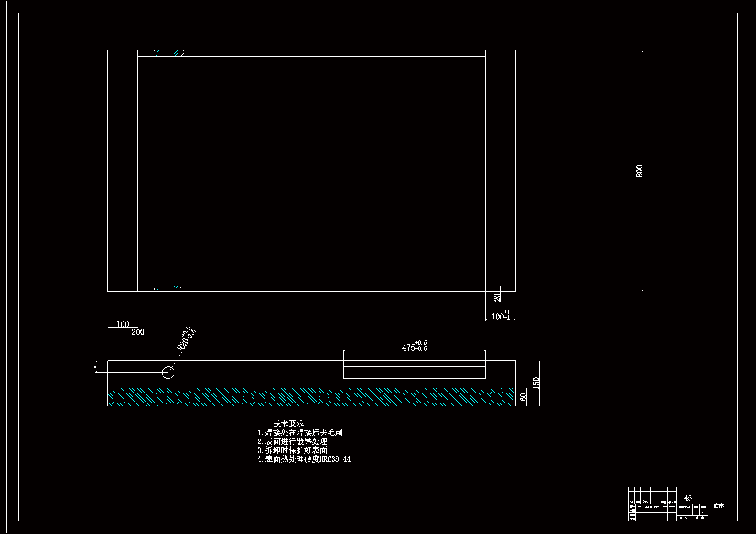Select the 200 horizontal dimension text
Image resolution: width=756 pixels, height=534 pixels.
[x=138, y=332]
